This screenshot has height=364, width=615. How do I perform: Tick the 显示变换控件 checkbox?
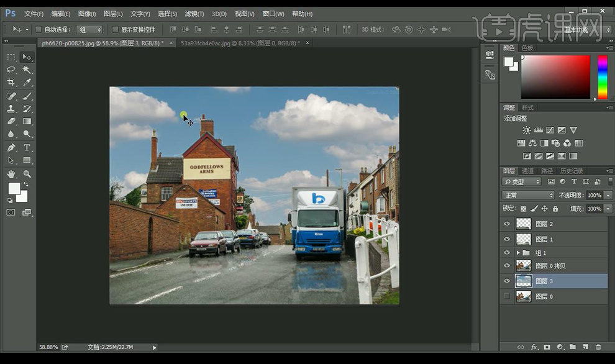[x=115, y=29]
